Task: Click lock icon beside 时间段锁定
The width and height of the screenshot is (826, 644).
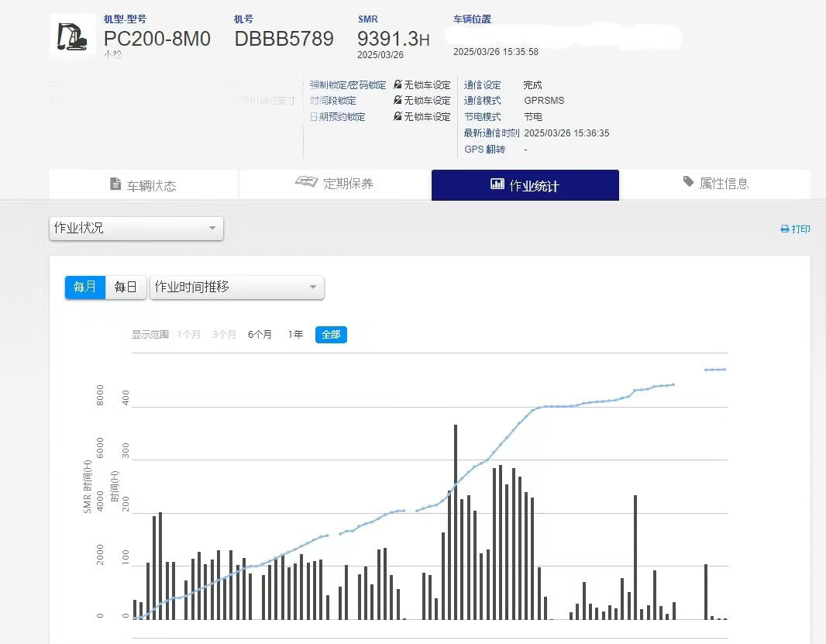Action: tap(398, 101)
